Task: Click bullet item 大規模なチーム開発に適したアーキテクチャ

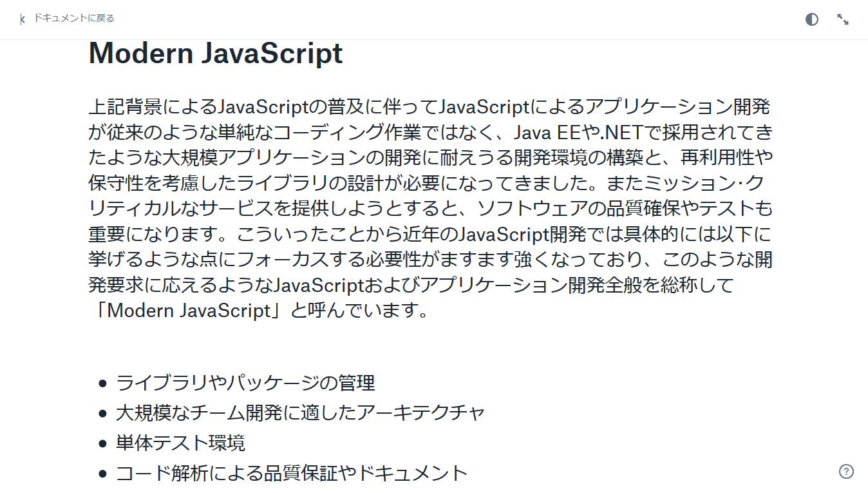Action: tap(300, 412)
